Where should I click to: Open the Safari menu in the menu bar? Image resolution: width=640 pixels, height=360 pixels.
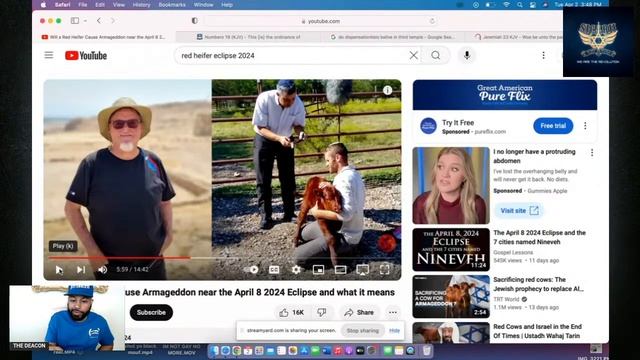62,4
